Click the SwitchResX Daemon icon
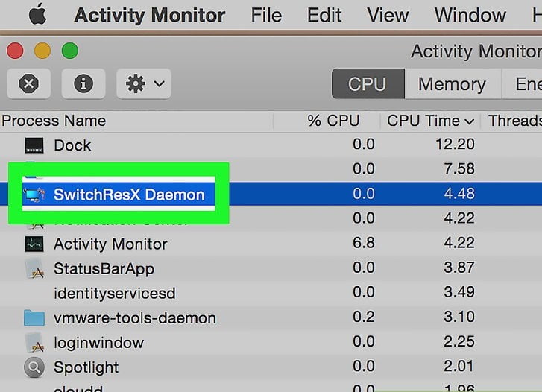542x392 pixels. [x=34, y=195]
